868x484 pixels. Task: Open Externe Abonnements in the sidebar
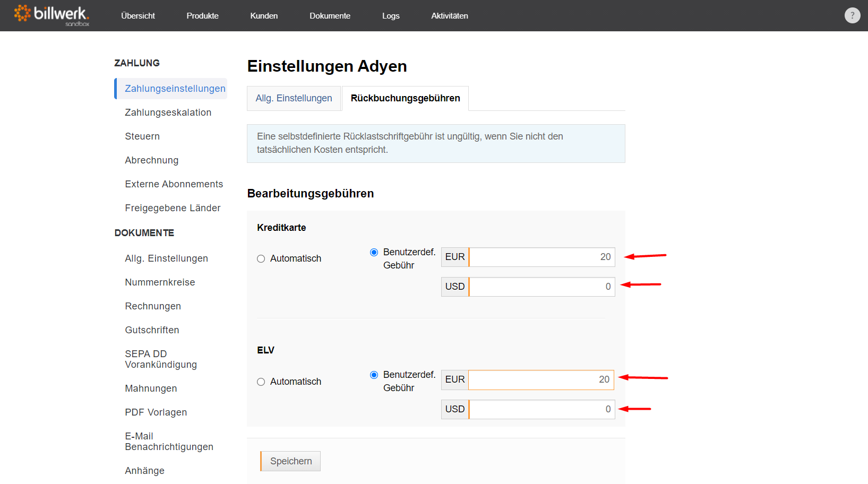[174, 184]
